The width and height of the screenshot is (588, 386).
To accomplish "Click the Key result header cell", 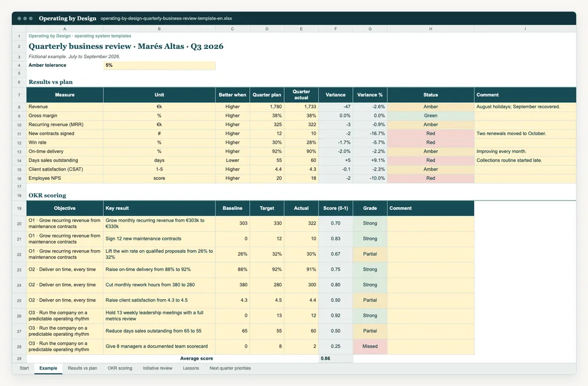I will pyautogui.click(x=159, y=208).
